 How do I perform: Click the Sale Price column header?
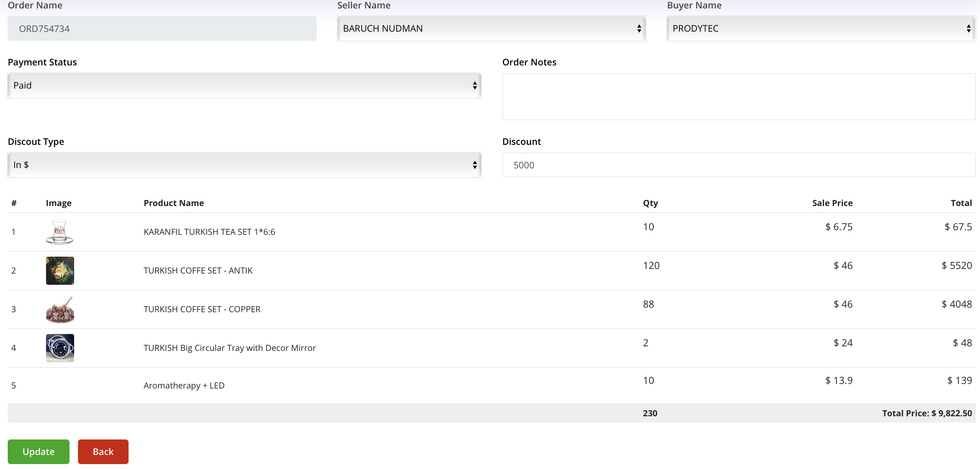[832, 203]
